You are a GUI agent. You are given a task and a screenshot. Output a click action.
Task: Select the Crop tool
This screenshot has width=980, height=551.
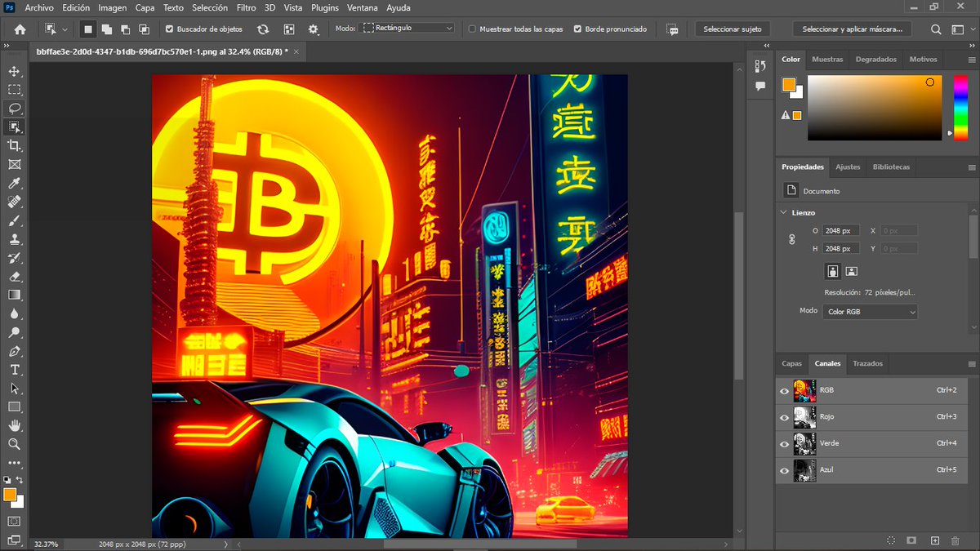(x=15, y=145)
